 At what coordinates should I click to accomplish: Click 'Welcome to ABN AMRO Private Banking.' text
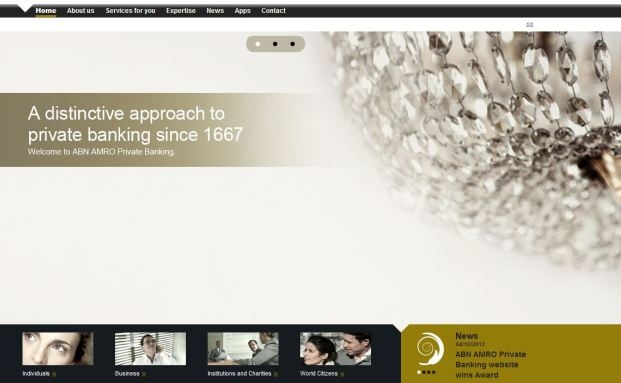101,152
